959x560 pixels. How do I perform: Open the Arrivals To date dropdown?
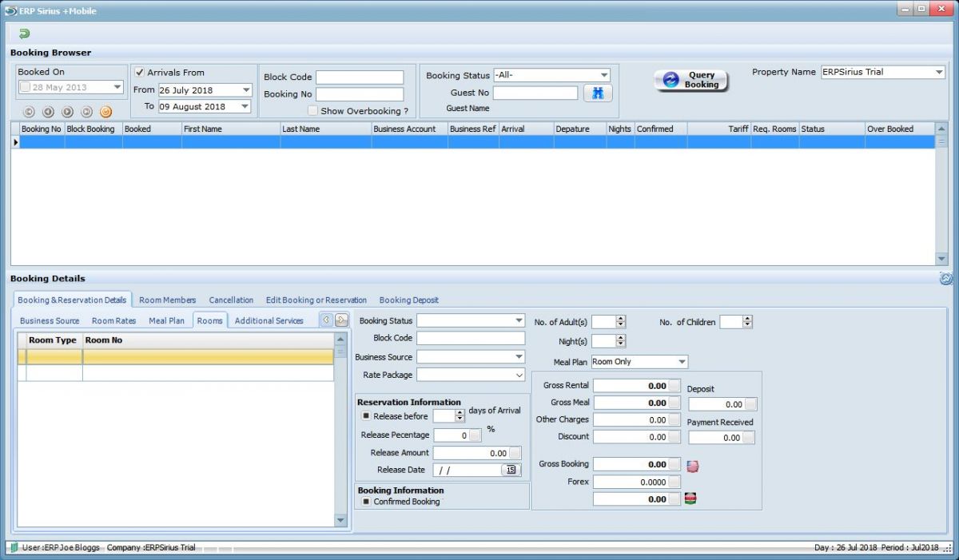246,106
